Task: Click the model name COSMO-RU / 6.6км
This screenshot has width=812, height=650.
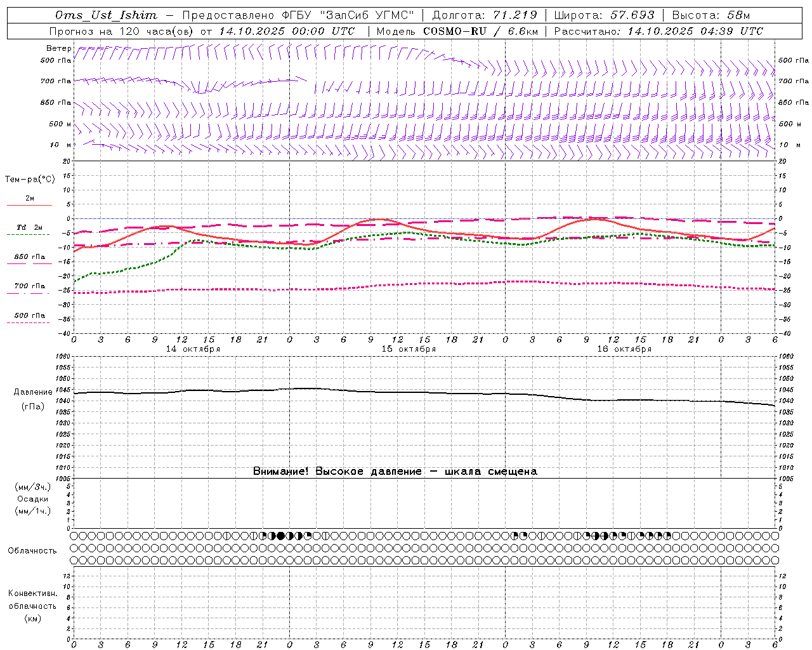Action: pos(480,31)
